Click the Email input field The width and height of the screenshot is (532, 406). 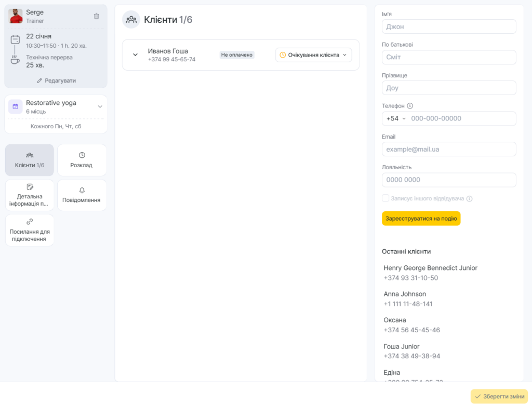coord(449,150)
